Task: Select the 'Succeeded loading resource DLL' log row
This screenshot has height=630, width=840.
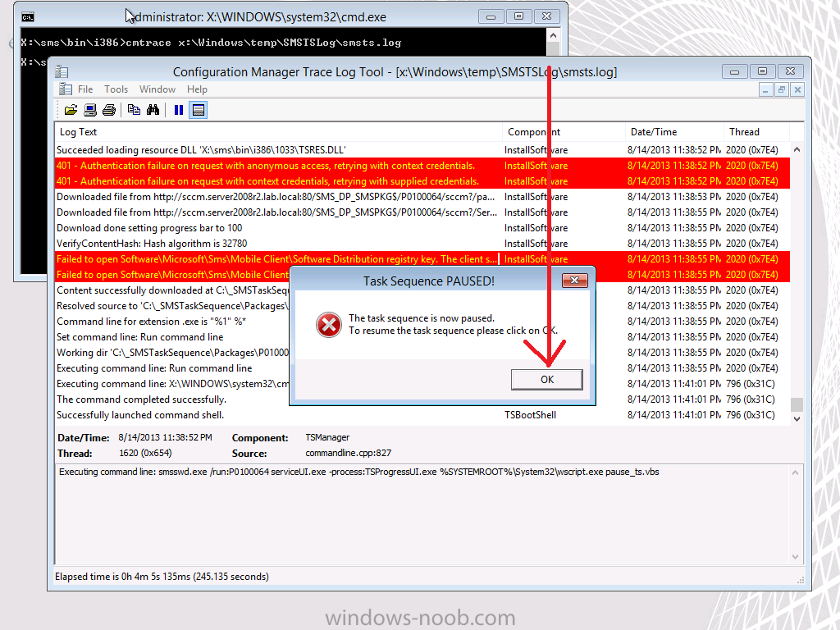Action: tap(422, 150)
